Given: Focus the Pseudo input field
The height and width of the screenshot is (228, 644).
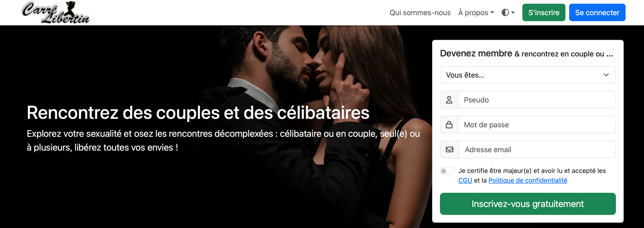Looking at the screenshot, I should pyautogui.click(x=536, y=100).
